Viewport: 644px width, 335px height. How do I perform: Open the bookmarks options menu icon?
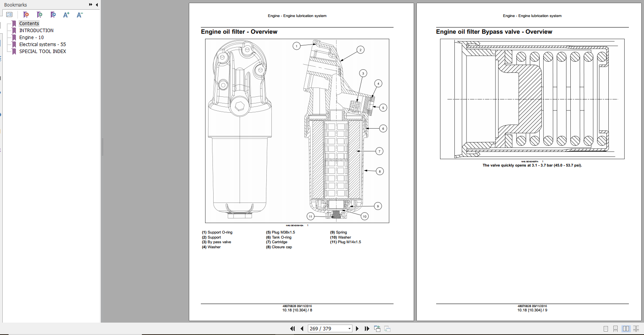(x=9, y=15)
